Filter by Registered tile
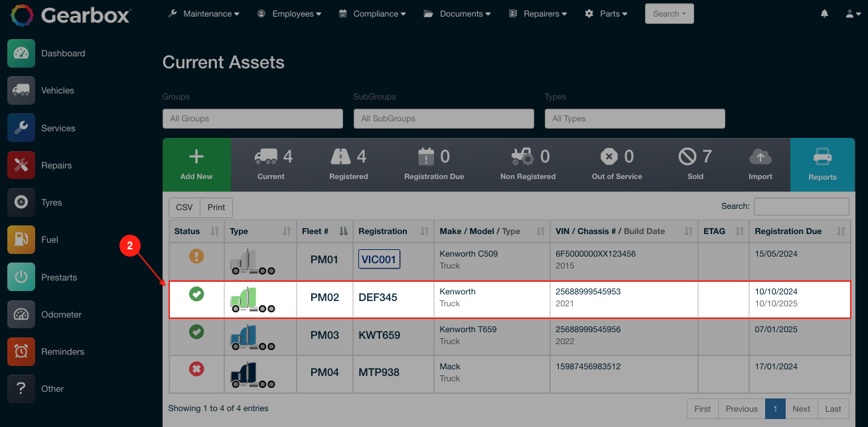Image resolution: width=868 pixels, height=427 pixels. [x=348, y=164]
